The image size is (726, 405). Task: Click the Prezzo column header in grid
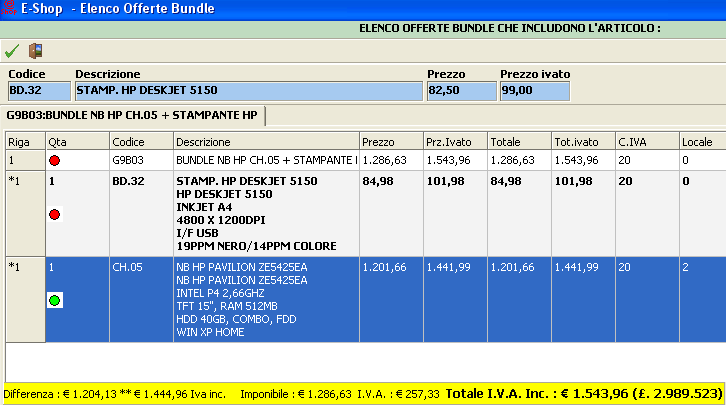pyautogui.click(x=391, y=142)
